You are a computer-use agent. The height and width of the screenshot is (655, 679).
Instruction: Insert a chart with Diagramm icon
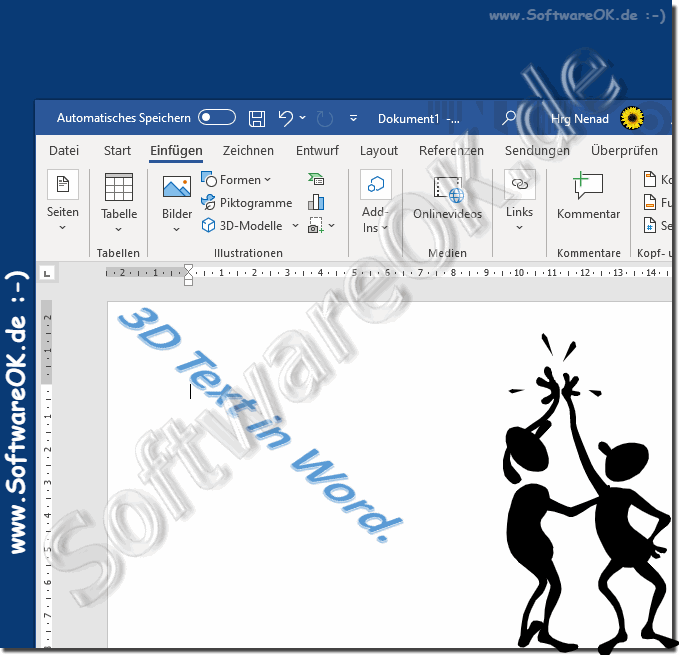(316, 202)
